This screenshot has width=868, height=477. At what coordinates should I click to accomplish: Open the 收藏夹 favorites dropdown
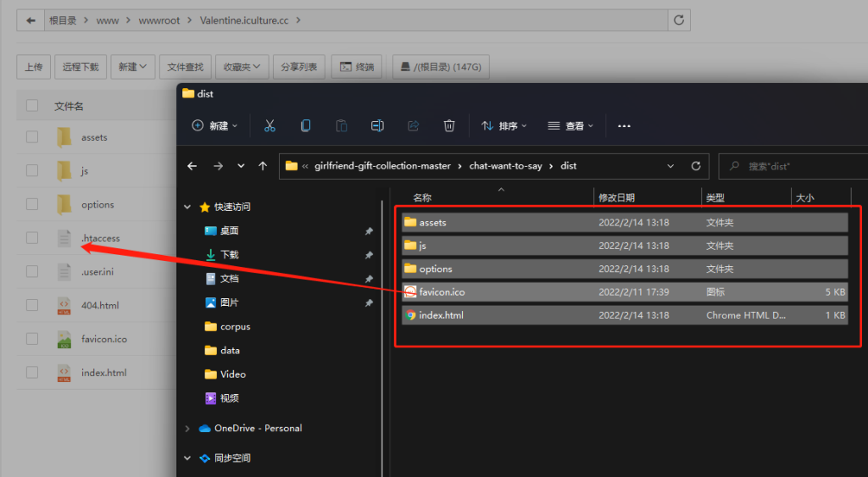point(242,67)
